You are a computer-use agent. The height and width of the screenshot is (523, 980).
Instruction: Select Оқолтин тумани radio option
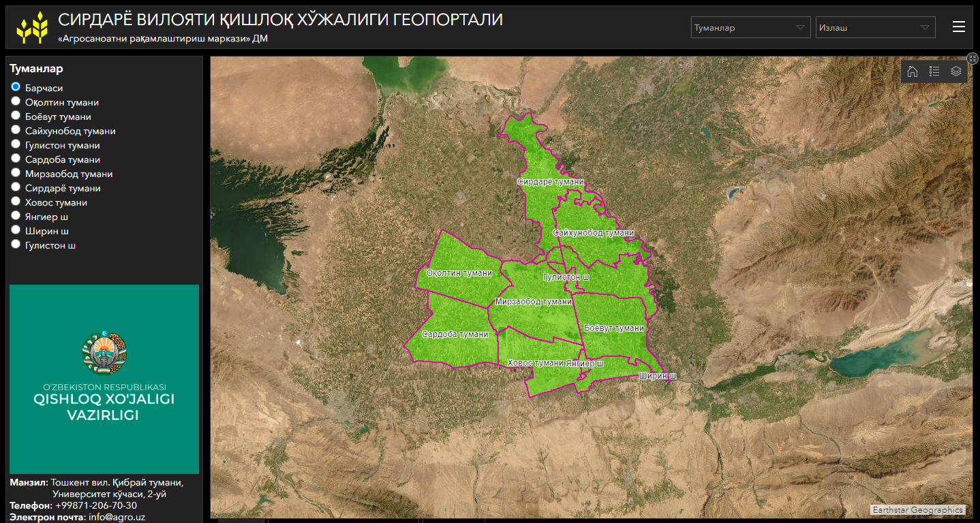[x=16, y=101]
